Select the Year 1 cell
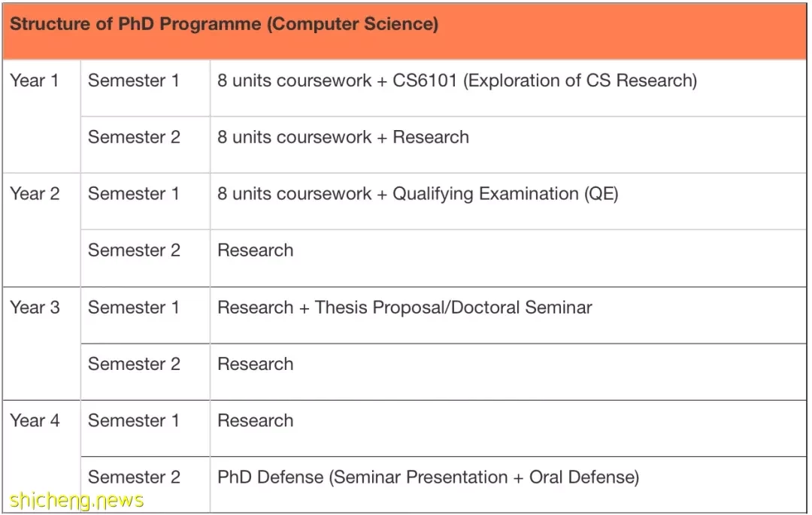Image resolution: width=812 pixels, height=515 pixels. click(41, 117)
